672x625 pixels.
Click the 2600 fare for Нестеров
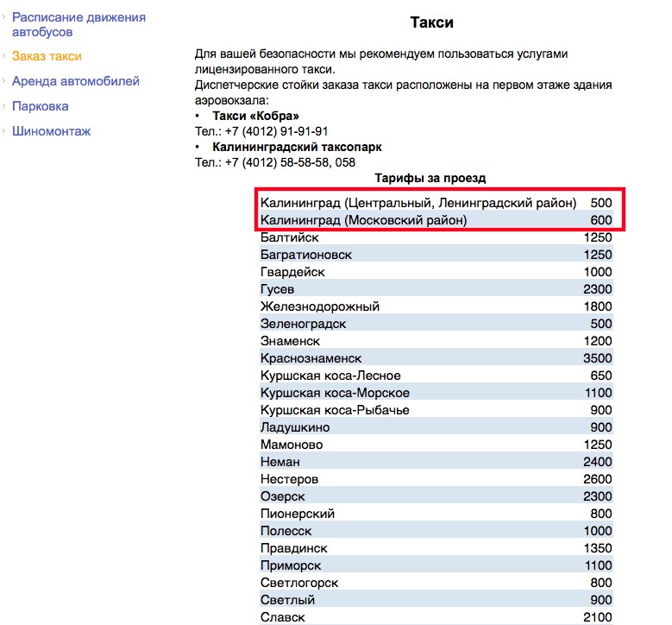click(597, 479)
